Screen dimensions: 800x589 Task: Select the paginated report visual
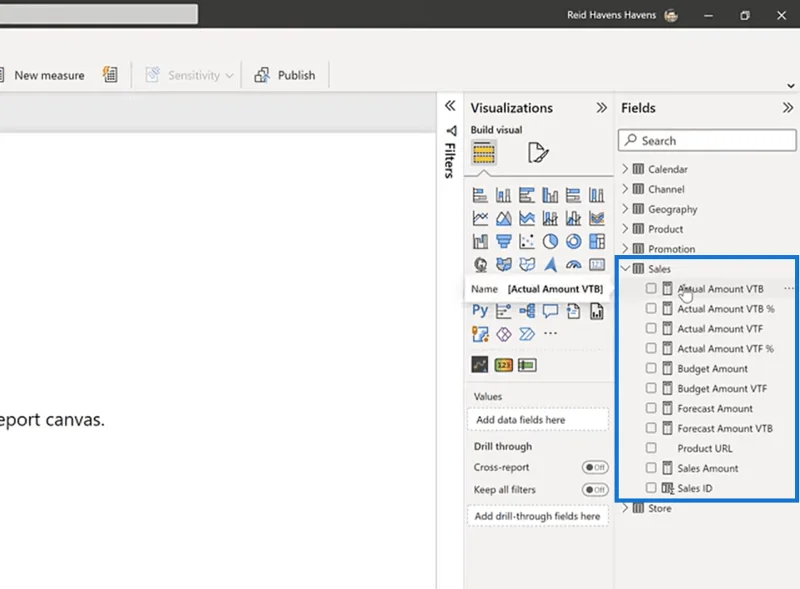pyautogui.click(x=597, y=311)
